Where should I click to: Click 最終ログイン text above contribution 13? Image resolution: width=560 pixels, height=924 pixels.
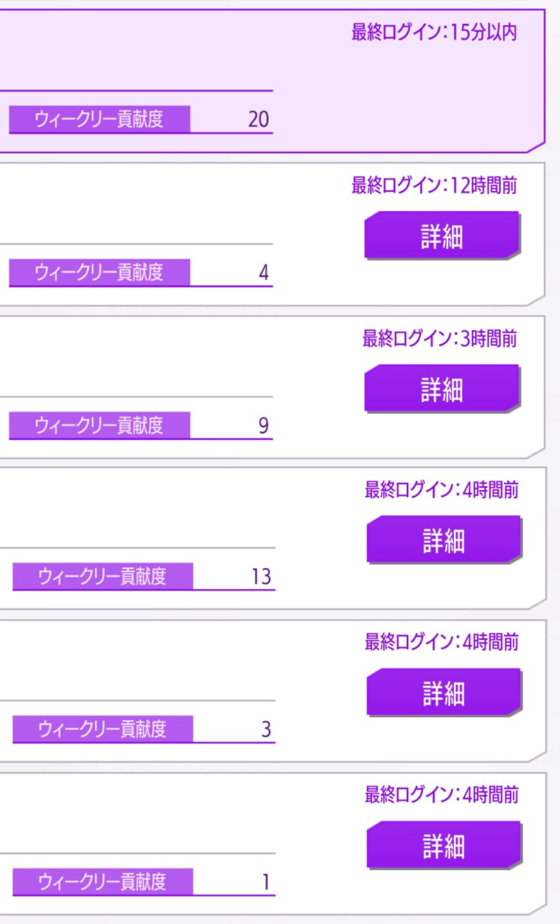pyautogui.click(x=441, y=490)
